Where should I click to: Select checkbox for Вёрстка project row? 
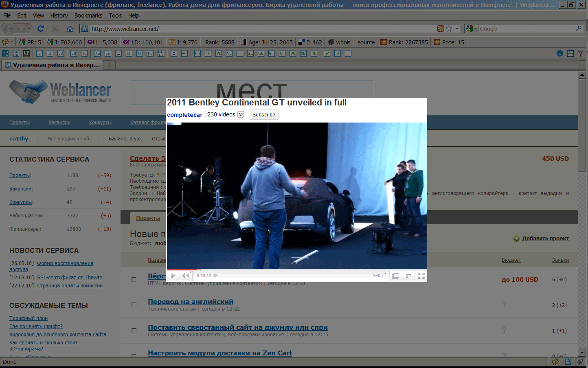coord(134,279)
